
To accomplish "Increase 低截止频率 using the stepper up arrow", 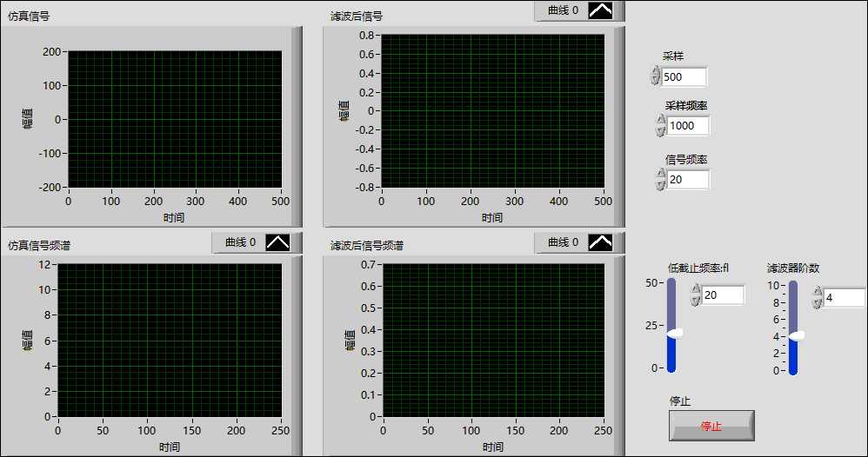I will tap(696, 289).
